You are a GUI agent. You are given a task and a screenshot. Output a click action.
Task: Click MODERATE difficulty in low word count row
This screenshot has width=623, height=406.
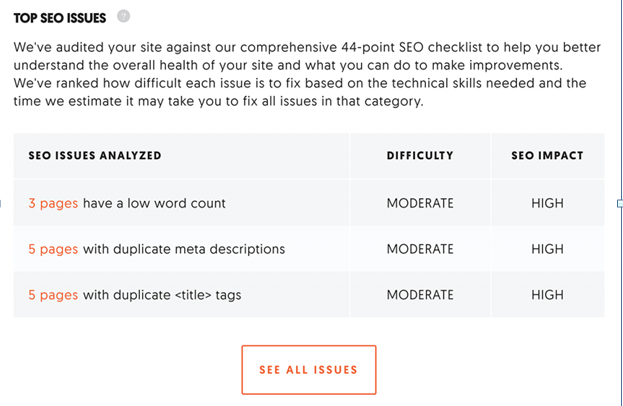click(420, 203)
